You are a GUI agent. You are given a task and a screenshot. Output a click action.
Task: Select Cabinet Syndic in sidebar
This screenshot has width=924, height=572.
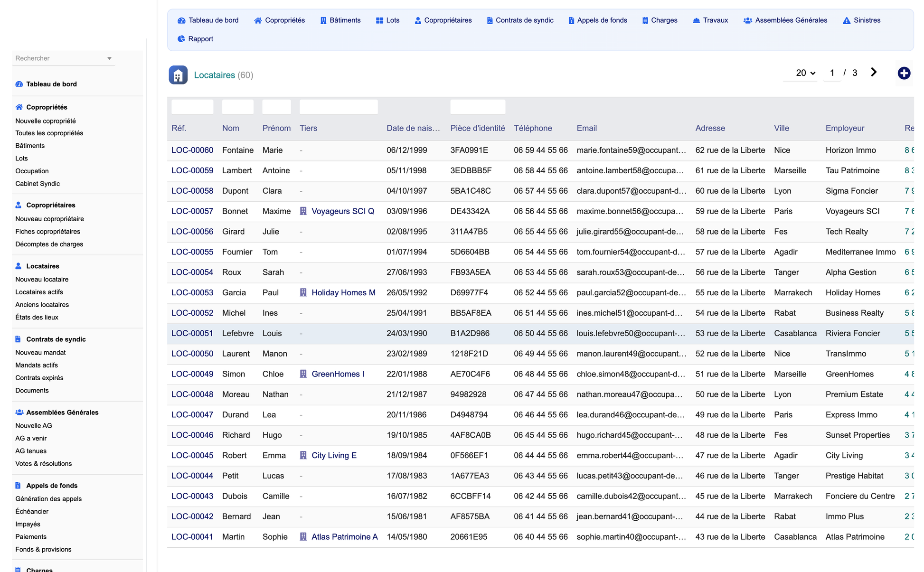38,184
